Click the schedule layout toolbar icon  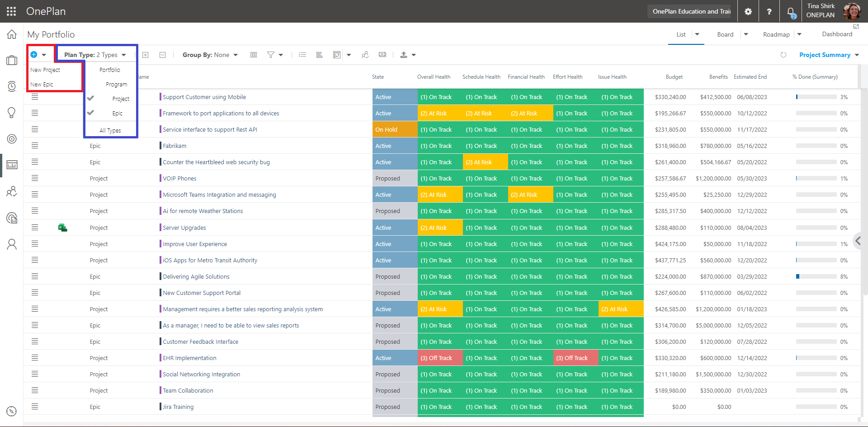(x=337, y=55)
